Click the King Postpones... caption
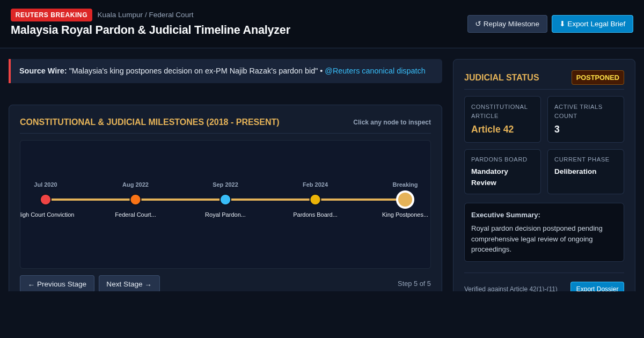Screen dimensions: 644x338 (405, 215)
